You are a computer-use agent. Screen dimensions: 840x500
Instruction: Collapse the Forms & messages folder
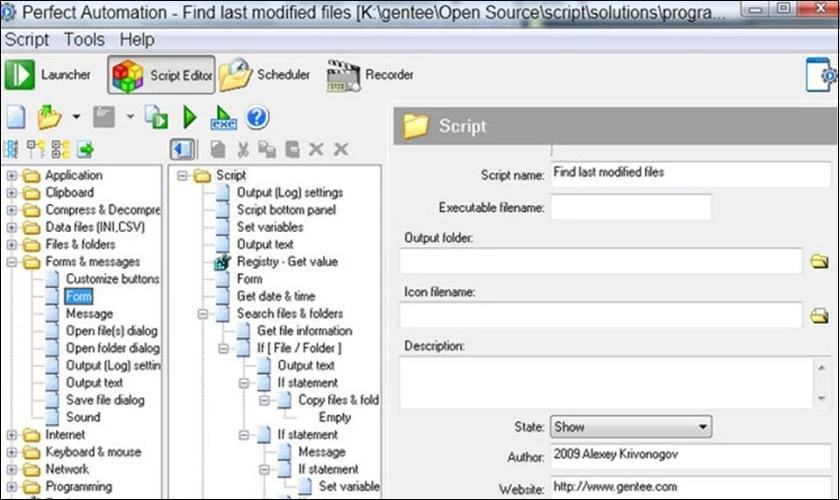click(11, 262)
